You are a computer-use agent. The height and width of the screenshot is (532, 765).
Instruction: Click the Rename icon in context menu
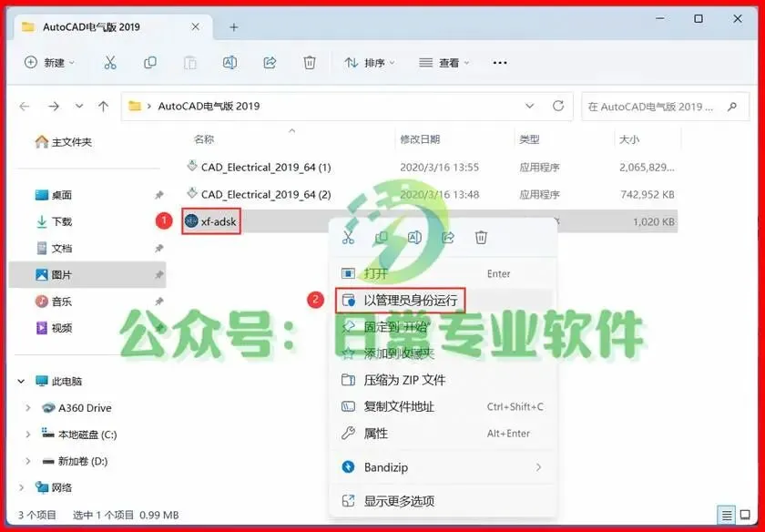[x=414, y=238]
